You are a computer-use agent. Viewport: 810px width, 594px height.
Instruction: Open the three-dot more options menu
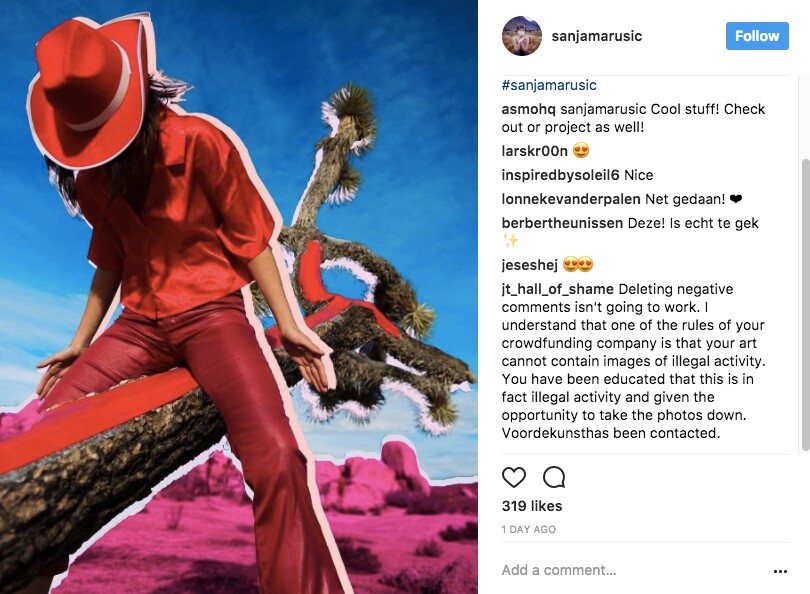point(780,571)
